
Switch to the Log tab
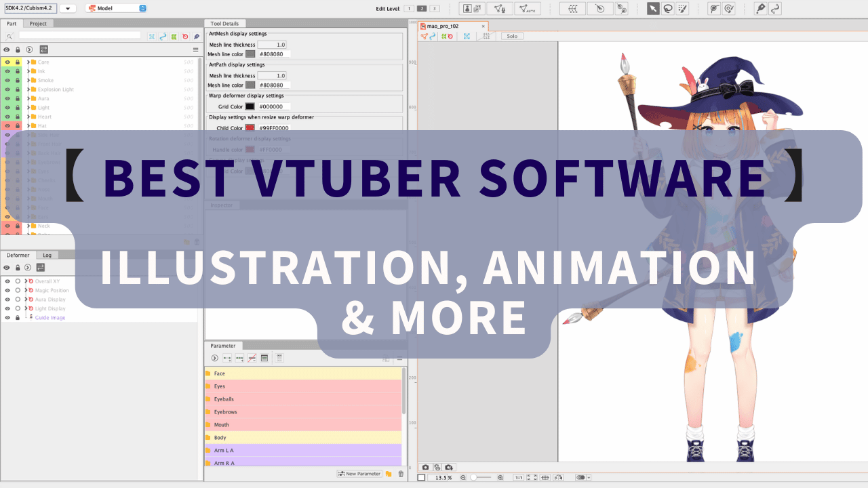pos(47,256)
